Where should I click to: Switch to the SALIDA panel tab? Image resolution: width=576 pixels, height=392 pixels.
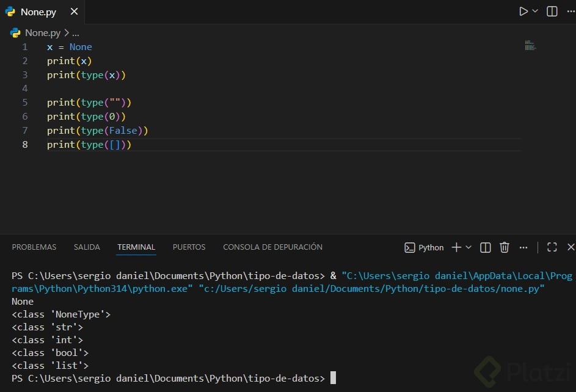pos(87,247)
